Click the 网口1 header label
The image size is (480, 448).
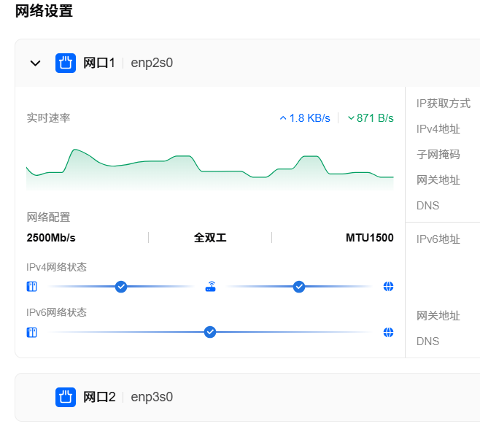[x=99, y=63]
